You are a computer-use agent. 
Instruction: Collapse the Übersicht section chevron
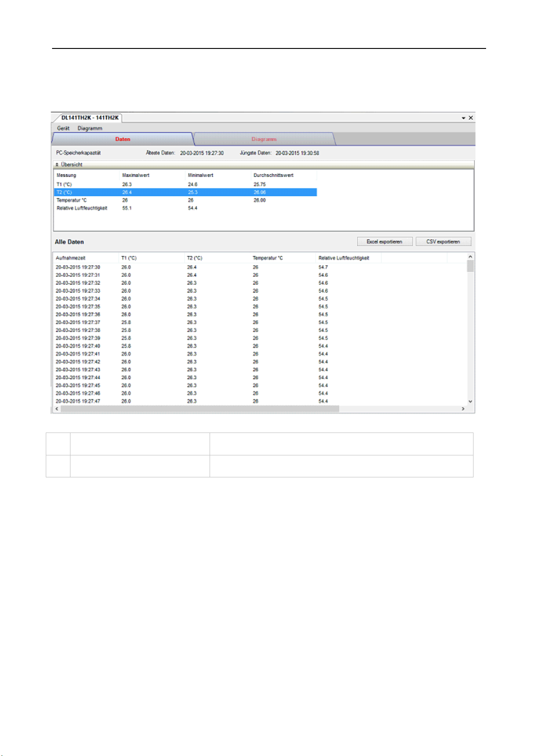click(x=57, y=165)
